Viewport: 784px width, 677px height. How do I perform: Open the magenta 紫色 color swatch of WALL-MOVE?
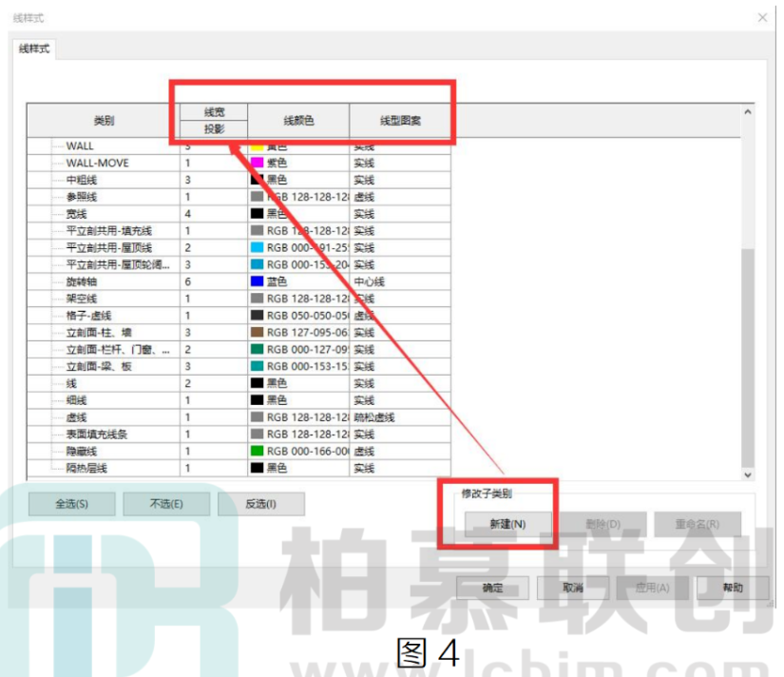(257, 163)
